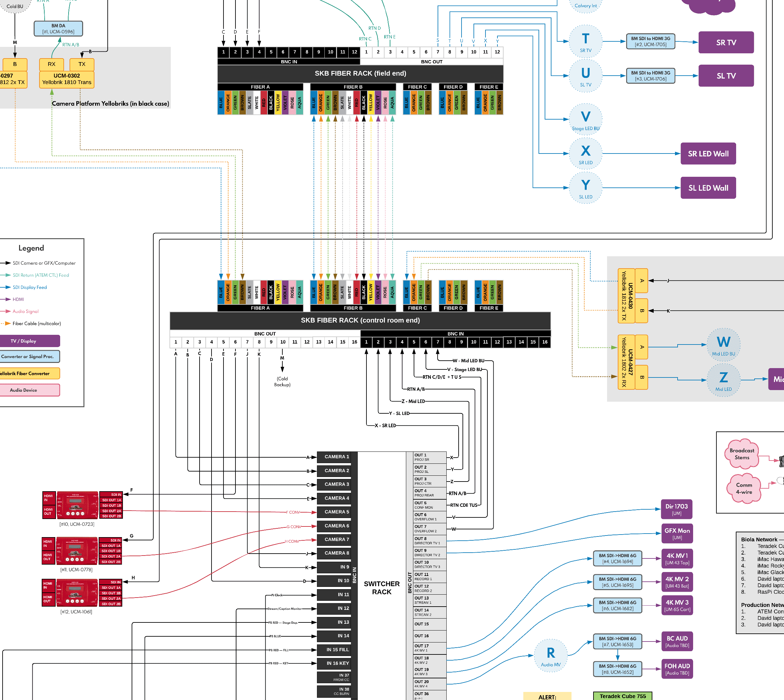Click the FOH AUD audio destination
The height and width of the screenshot is (700, 784).
coord(677,669)
